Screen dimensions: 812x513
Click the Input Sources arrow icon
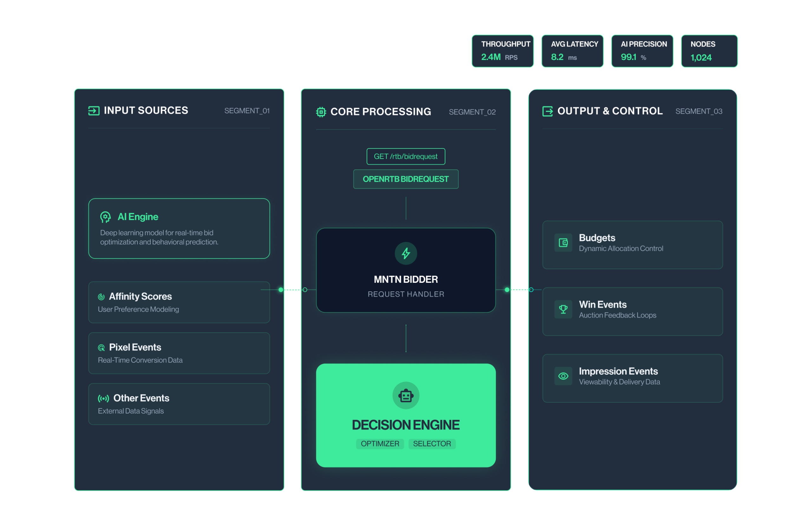point(94,111)
